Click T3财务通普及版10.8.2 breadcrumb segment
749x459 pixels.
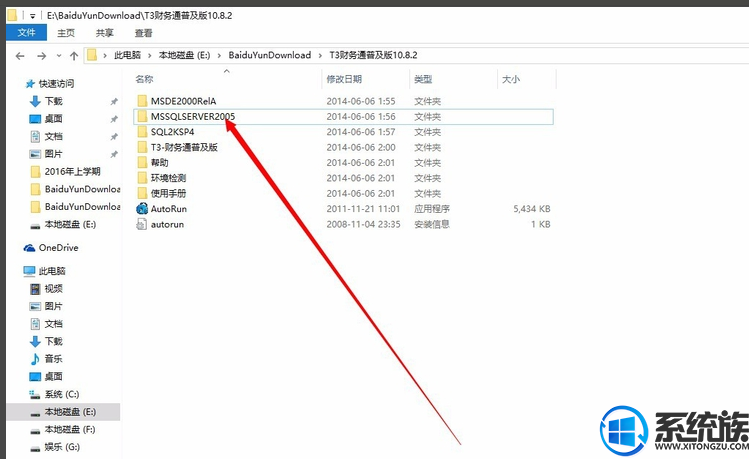[x=374, y=55]
